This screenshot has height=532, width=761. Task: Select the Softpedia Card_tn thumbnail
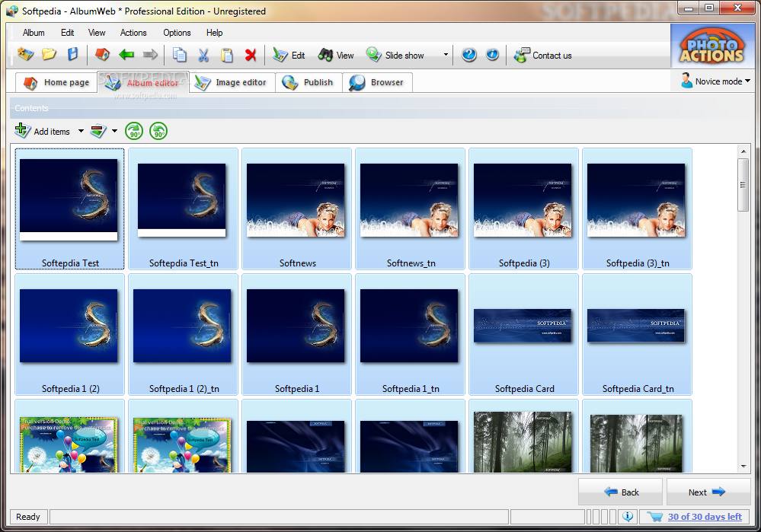pos(638,335)
